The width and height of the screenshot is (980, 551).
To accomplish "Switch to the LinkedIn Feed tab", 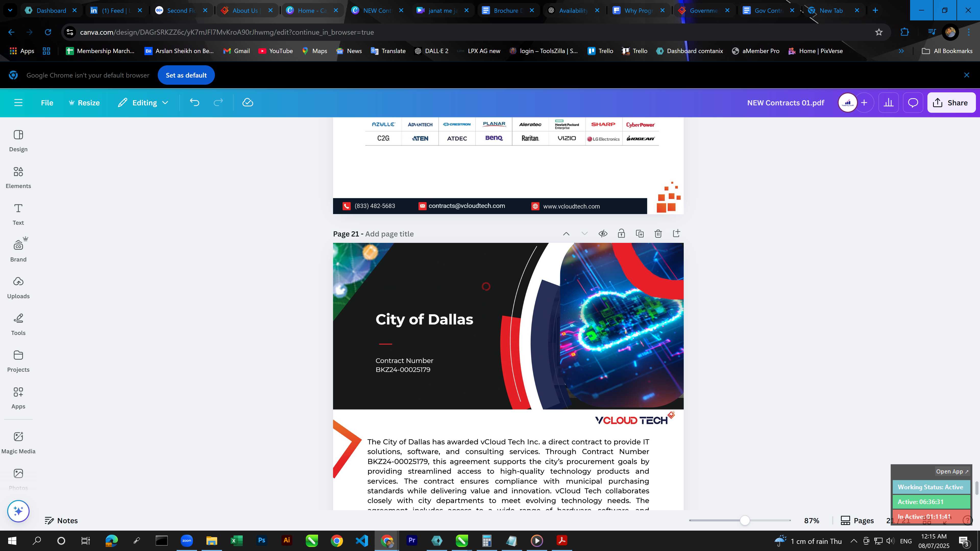I will click(116, 11).
